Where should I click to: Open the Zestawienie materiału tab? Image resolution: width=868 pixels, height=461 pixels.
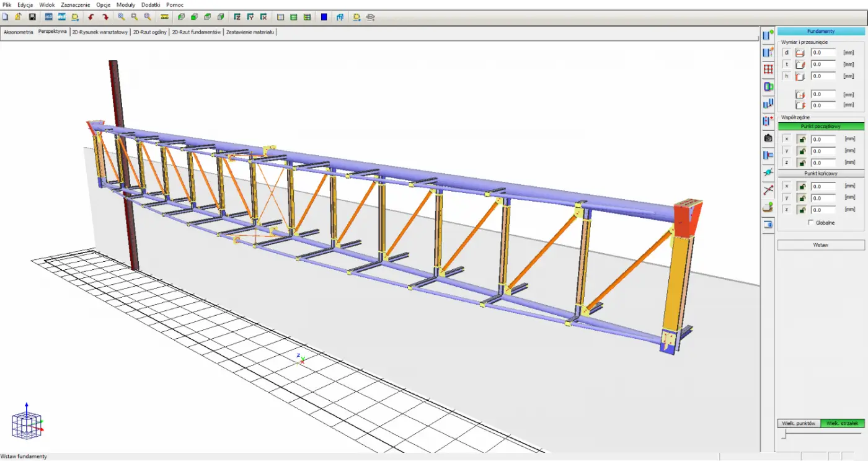click(x=250, y=32)
